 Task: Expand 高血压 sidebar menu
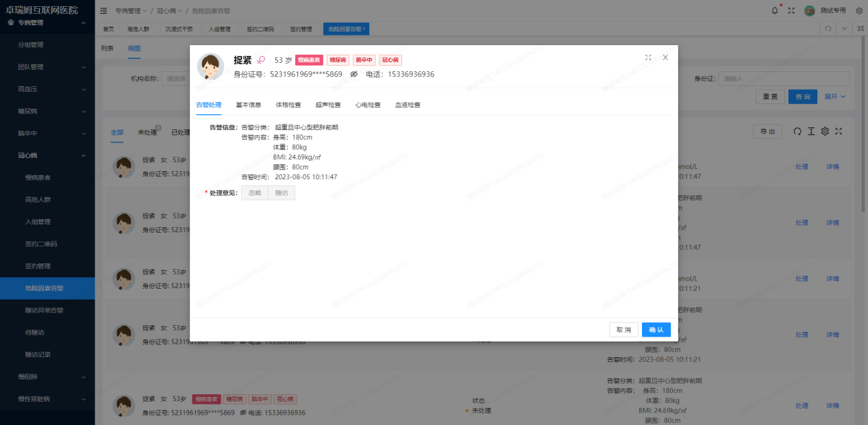[x=47, y=89]
